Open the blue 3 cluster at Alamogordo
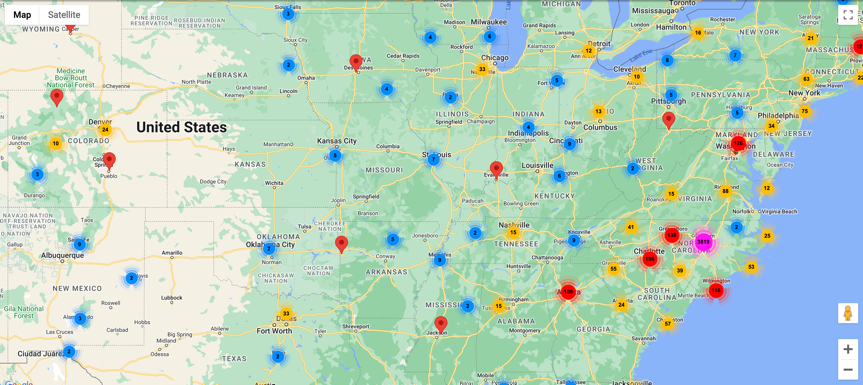Screen dimensions: 863x385 pyautogui.click(x=80, y=318)
